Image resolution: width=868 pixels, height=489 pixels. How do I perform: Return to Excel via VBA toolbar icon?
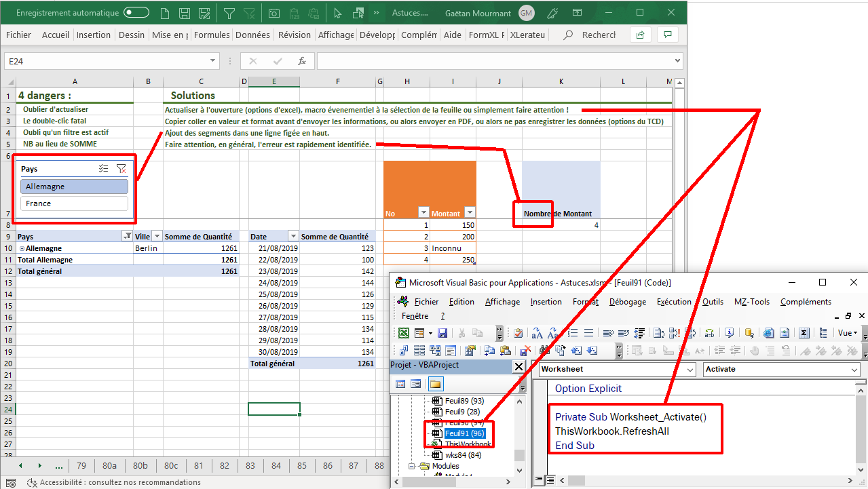403,333
